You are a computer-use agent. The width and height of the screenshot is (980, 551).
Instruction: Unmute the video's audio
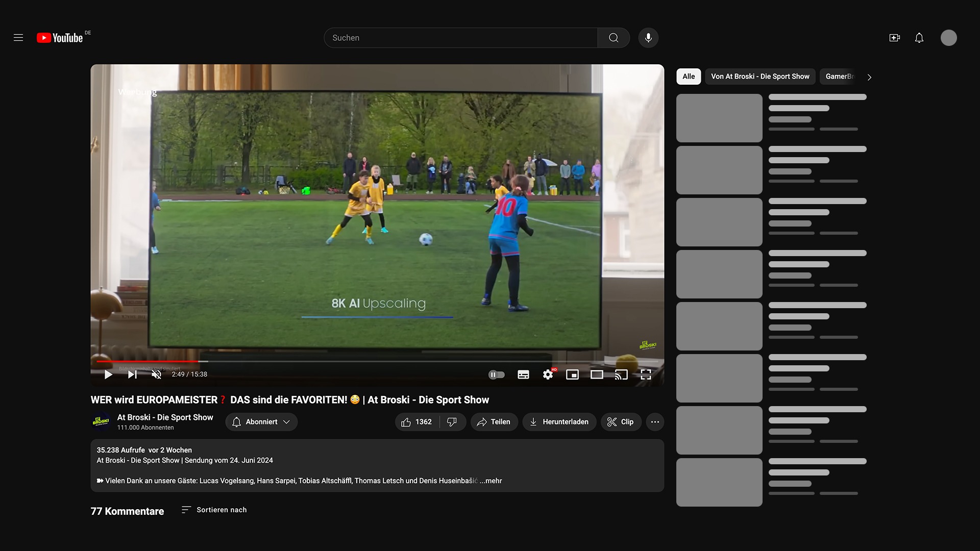pos(157,374)
